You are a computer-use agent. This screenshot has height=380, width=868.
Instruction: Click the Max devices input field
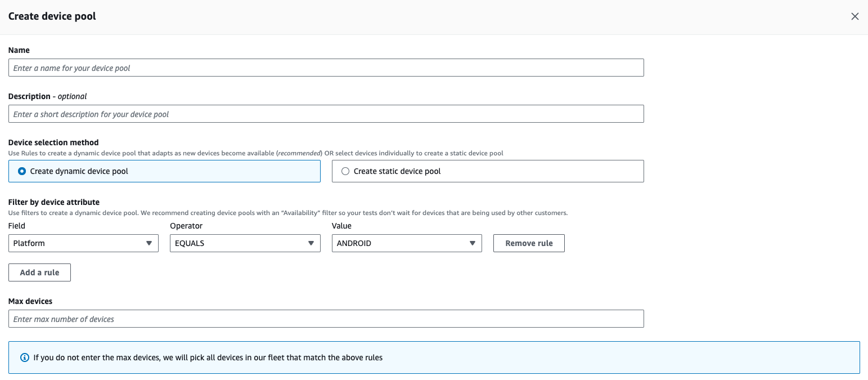click(326, 318)
